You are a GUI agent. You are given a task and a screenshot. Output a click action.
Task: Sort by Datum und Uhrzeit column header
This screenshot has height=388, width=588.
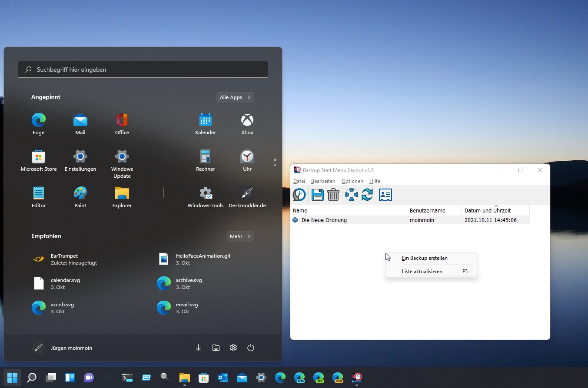click(495, 210)
